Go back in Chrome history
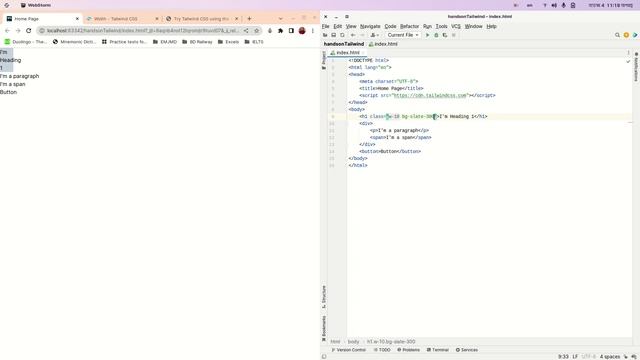Viewport: 640px width, 360px height. tap(7, 31)
